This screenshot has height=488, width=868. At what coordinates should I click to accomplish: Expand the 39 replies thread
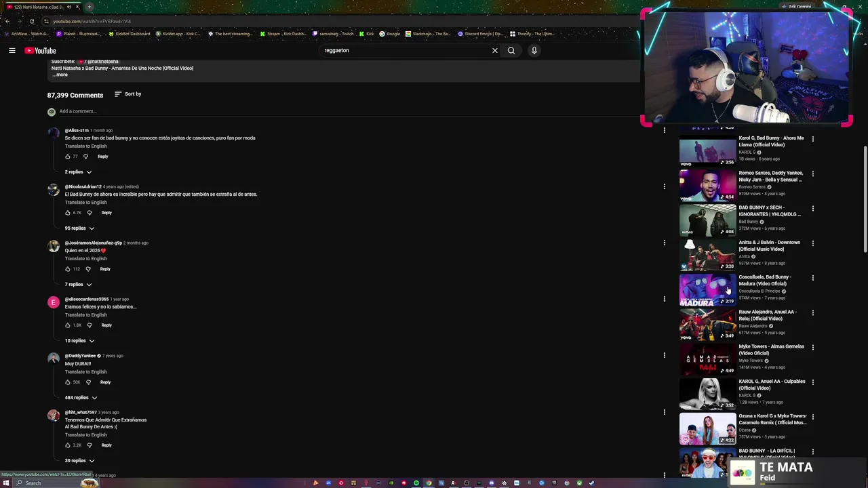[x=79, y=461]
